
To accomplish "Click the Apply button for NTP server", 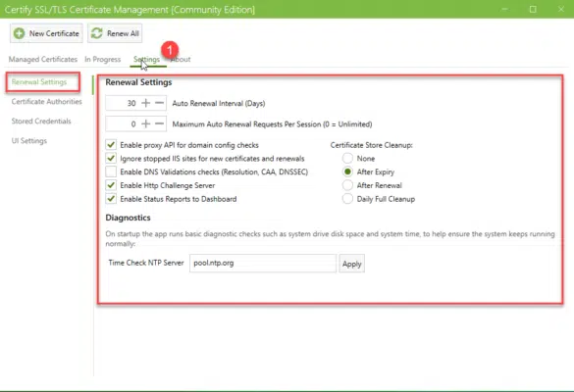I will point(352,264).
